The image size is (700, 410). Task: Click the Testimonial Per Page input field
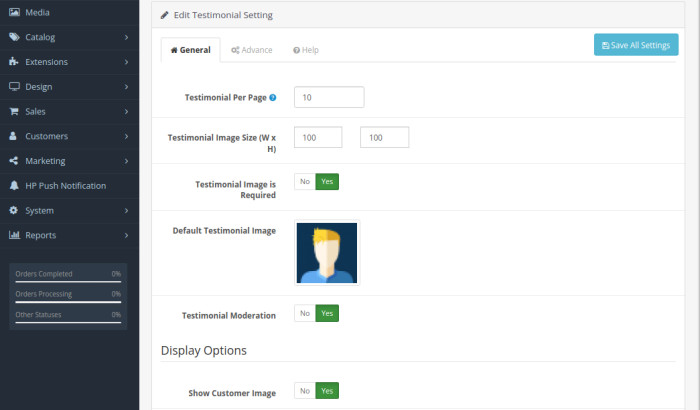coord(329,97)
